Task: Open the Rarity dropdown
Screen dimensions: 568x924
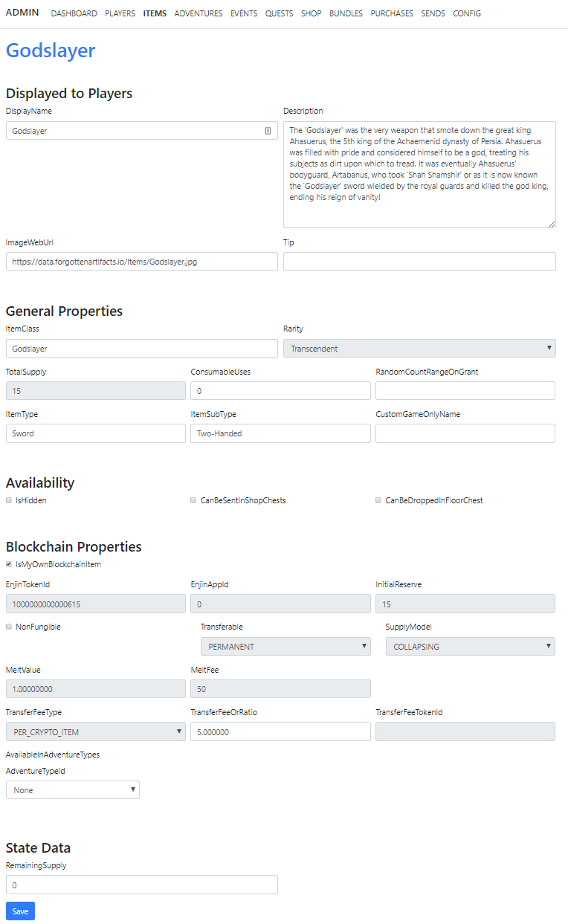Action: coord(419,348)
